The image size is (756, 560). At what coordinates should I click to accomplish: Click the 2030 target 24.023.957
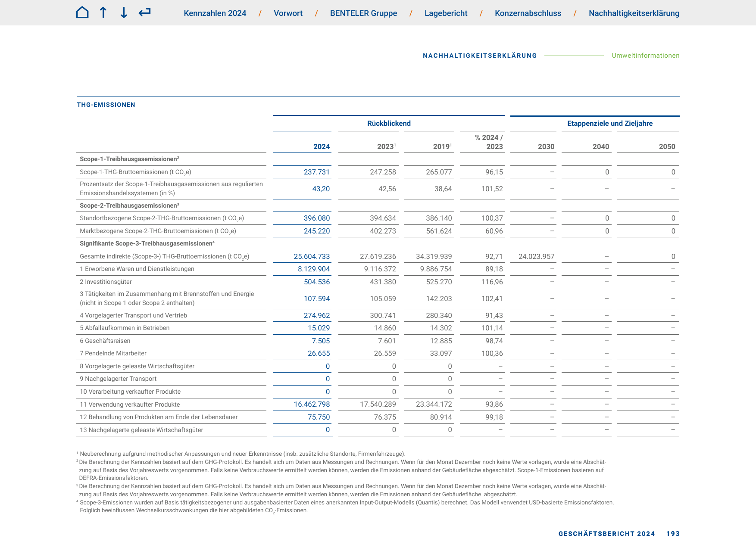point(536,256)
